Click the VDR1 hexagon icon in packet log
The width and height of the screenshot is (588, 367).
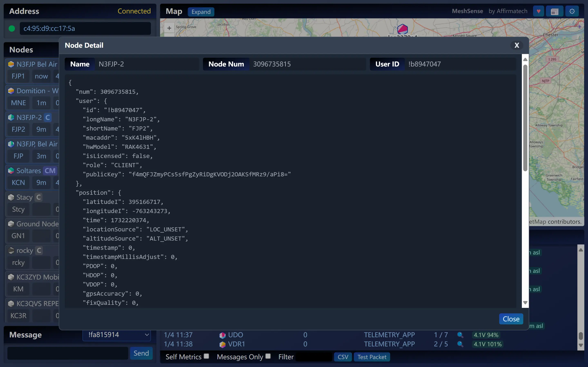(222, 344)
